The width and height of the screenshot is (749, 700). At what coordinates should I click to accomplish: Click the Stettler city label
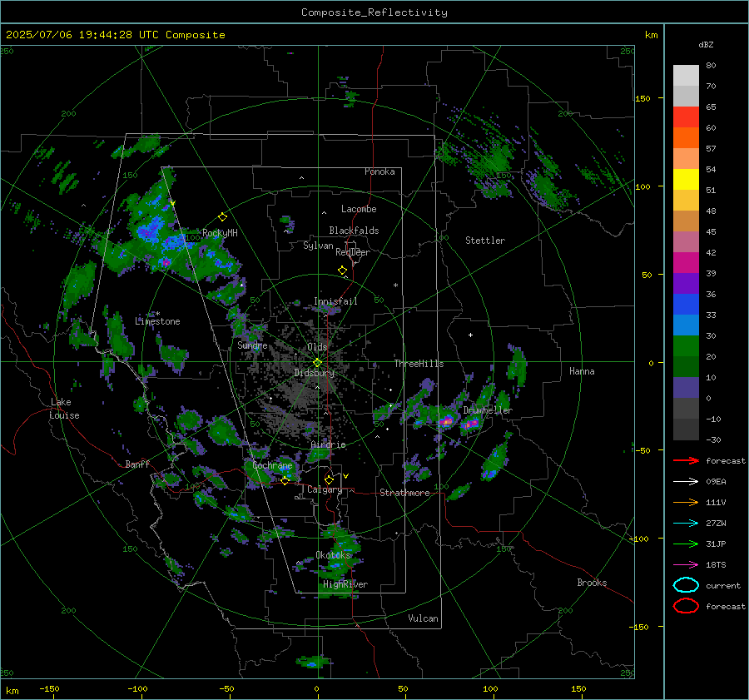(x=485, y=241)
